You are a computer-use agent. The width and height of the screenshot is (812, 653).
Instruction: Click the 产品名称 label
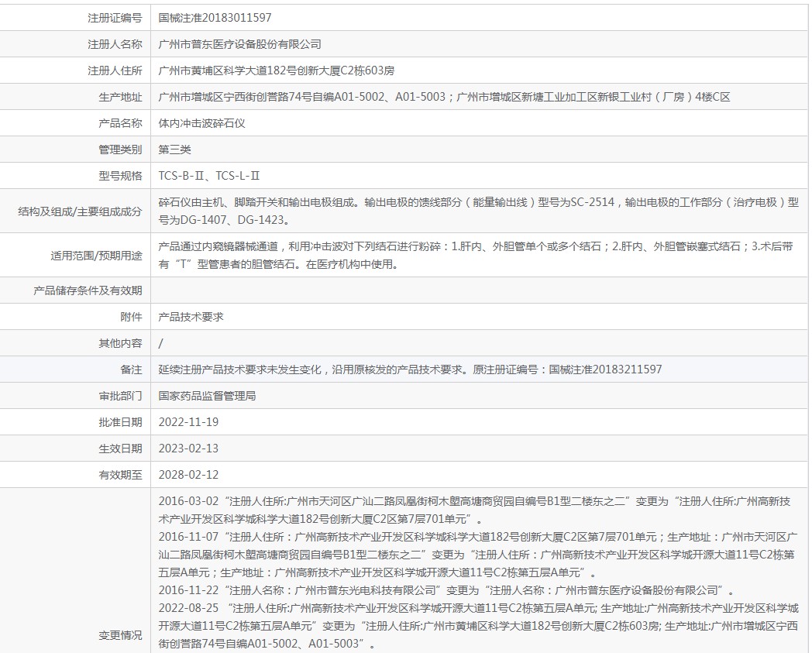pyautogui.click(x=120, y=124)
